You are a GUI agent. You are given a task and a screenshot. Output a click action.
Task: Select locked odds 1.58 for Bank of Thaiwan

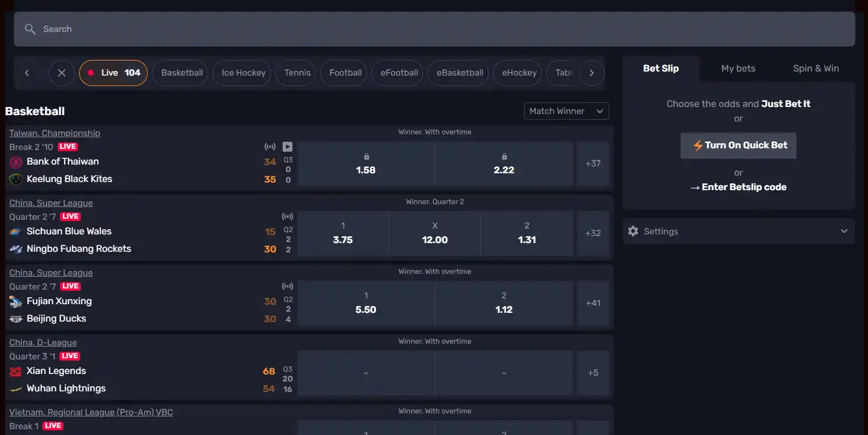click(366, 163)
